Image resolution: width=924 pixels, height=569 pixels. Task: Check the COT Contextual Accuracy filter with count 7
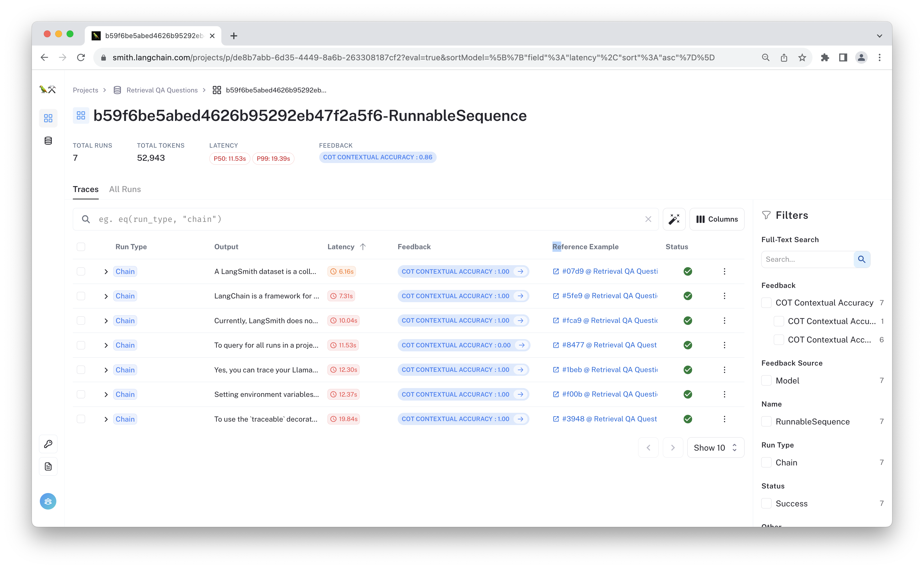click(x=766, y=303)
